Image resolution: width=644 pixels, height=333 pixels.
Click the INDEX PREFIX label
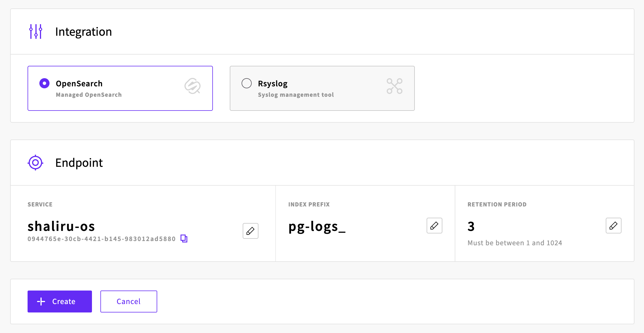[x=309, y=204]
